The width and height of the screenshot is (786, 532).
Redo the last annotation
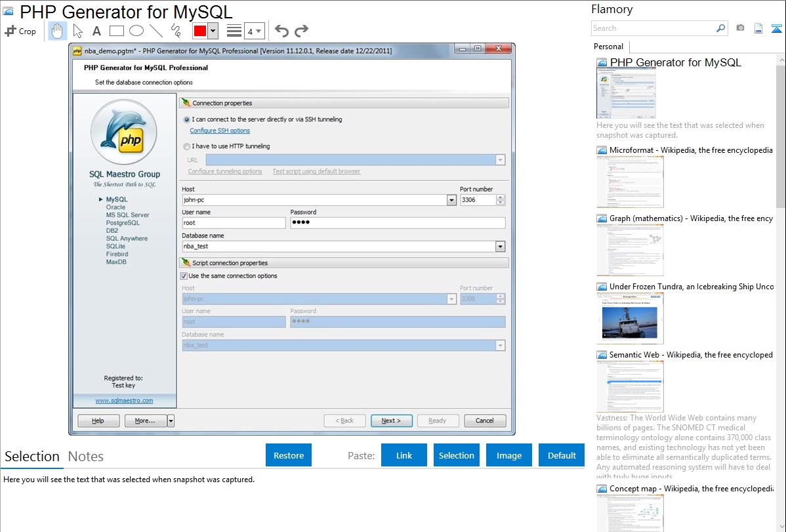[x=301, y=31]
